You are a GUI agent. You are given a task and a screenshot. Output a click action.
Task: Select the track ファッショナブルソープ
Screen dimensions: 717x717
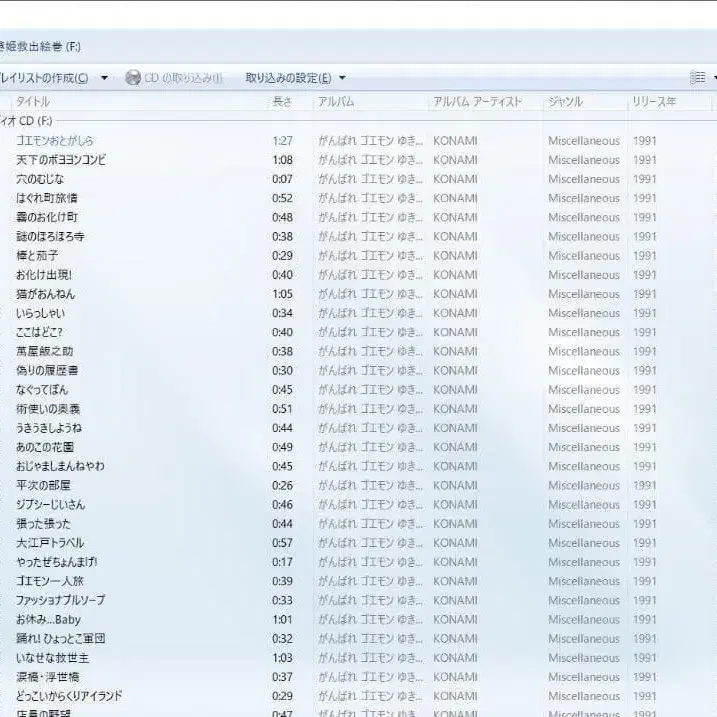tap(60, 600)
